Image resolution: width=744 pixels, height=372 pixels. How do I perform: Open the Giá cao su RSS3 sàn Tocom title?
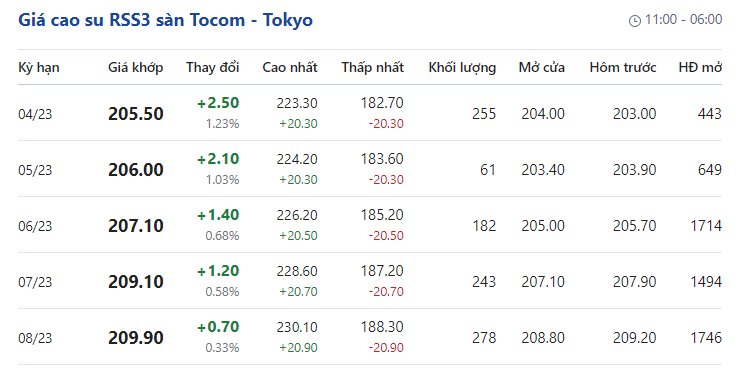coord(165,20)
